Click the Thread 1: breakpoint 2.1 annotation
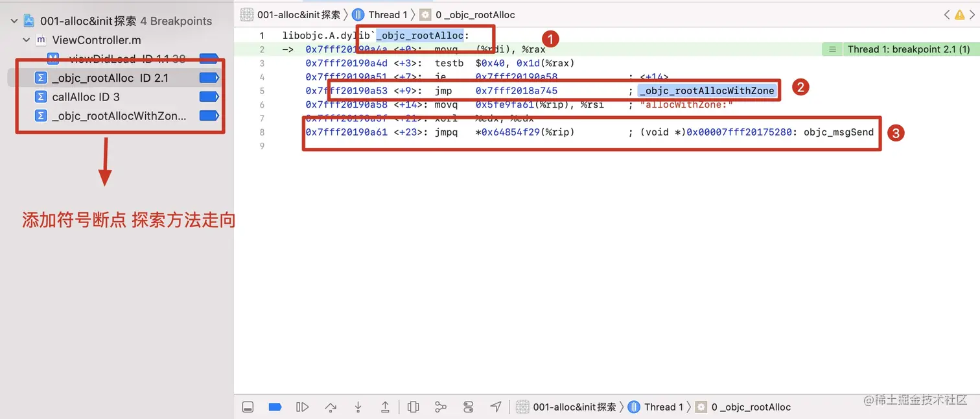The image size is (980, 419). click(909, 49)
